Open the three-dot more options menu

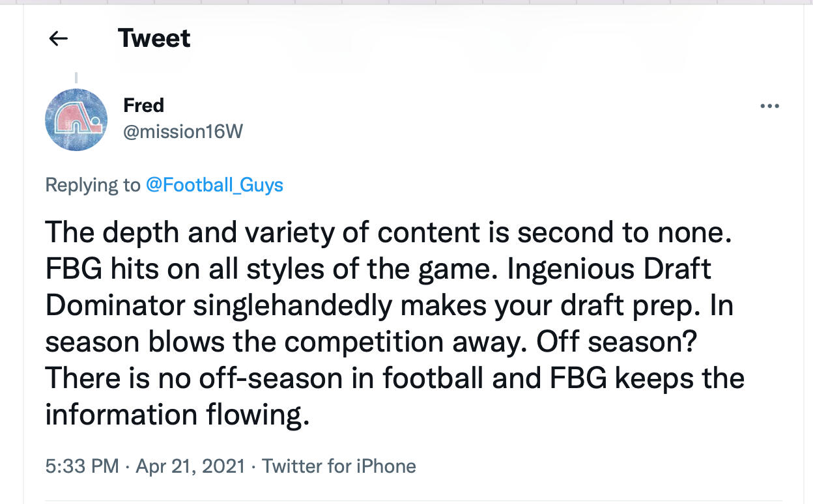(769, 106)
